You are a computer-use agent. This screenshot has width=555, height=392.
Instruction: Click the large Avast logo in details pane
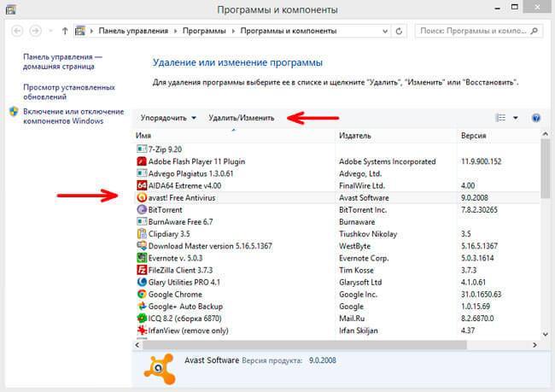tap(160, 369)
